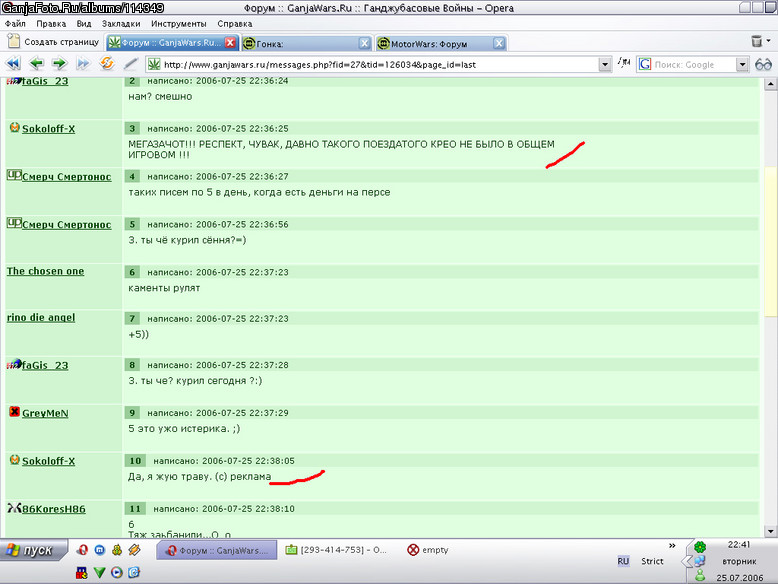This screenshot has width=778, height=584.
Task: Click the network computers tray icon
Action: click(x=700, y=561)
